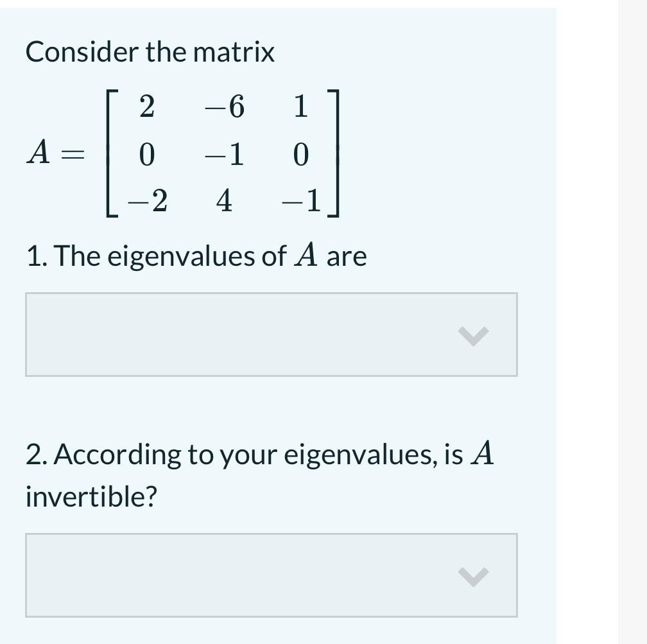Click the page scrollbar on the right
This screenshot has width=647, height=644.
[632, 257]
